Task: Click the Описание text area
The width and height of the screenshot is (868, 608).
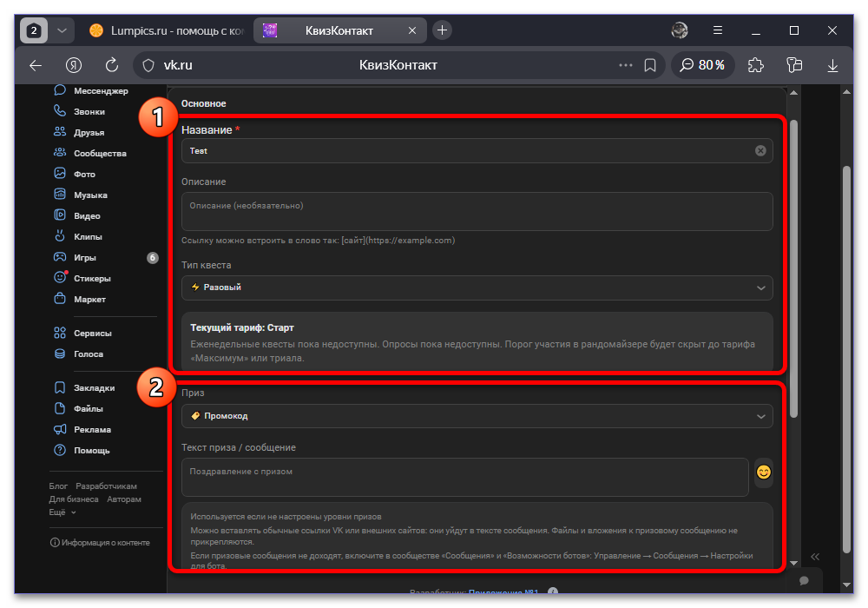Action: tap(477, 212)
